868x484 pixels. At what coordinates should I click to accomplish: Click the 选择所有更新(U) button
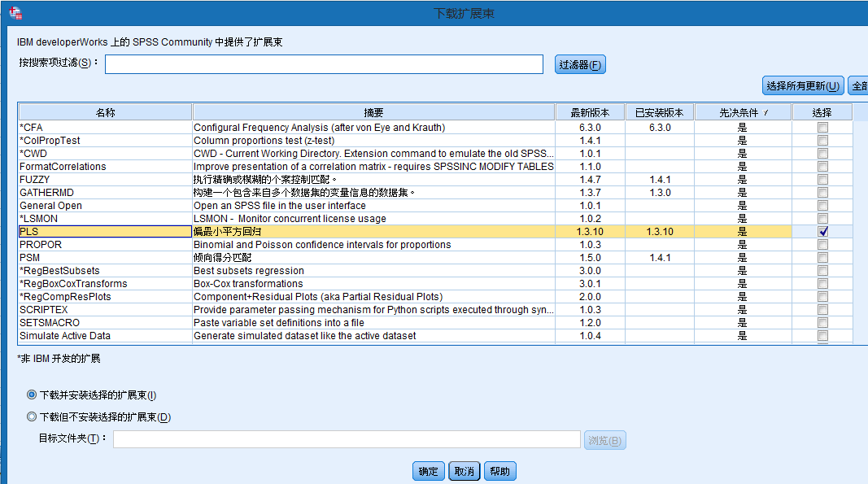tap(803, 86)
